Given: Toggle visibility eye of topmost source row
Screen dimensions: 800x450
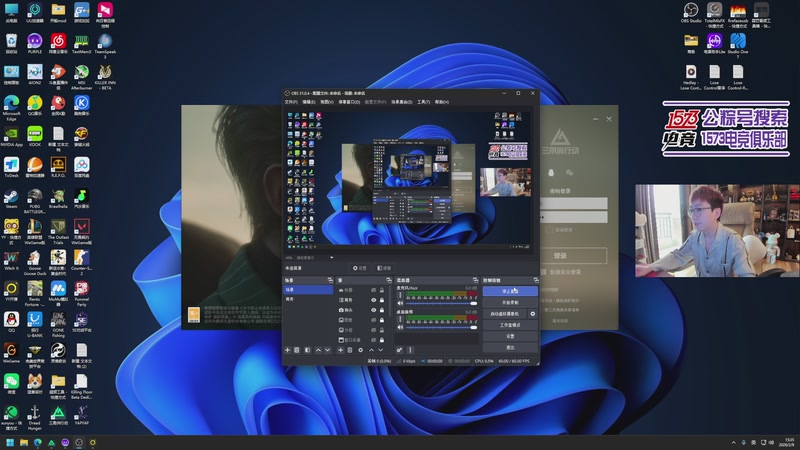Looking at the screenshot, I should pos(373,290).
